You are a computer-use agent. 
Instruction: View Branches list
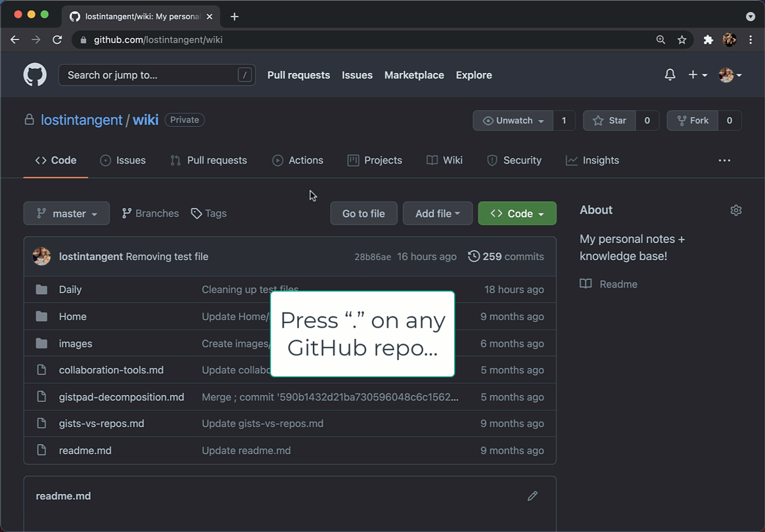click(151, 213)
